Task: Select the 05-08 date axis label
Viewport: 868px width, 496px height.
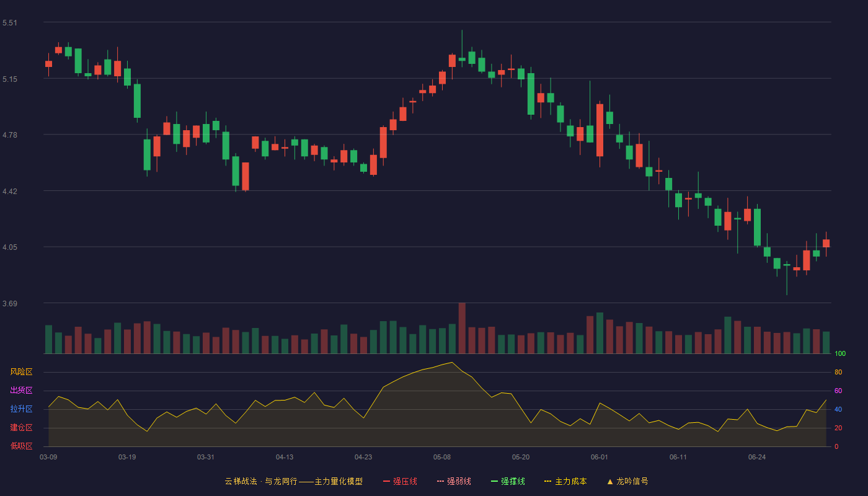Action: [x=442, y=457]
